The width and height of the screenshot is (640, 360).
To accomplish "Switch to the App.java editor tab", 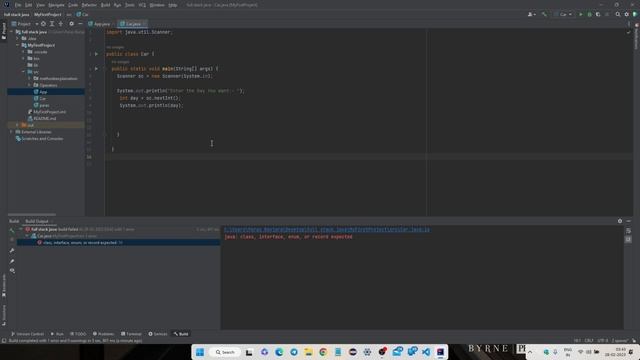I will pyautogui.click(x=99, y=24).
